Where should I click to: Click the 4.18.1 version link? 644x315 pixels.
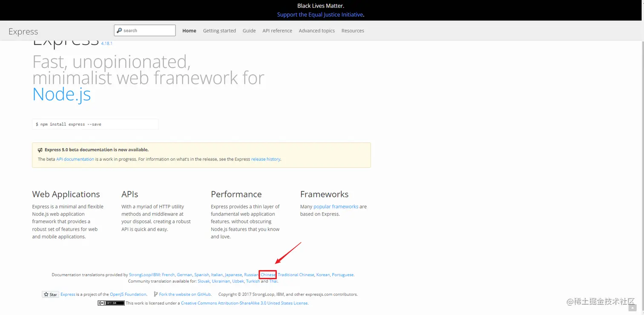106,43
